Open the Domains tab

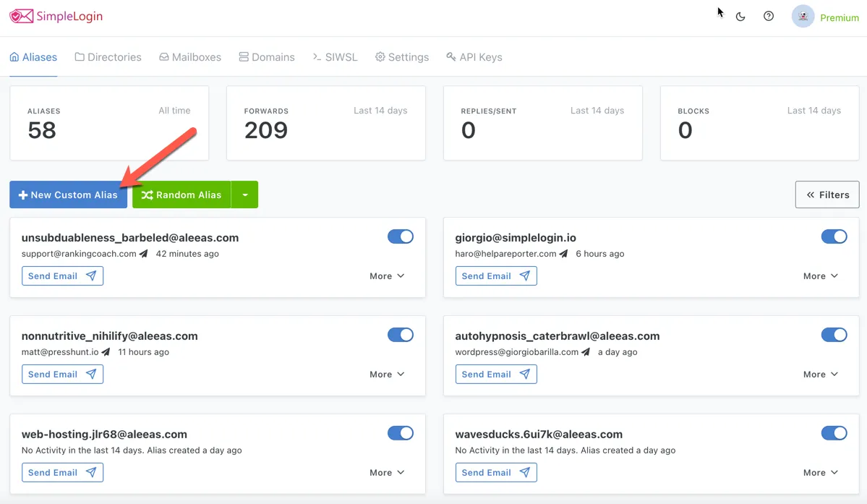(267, 56)
